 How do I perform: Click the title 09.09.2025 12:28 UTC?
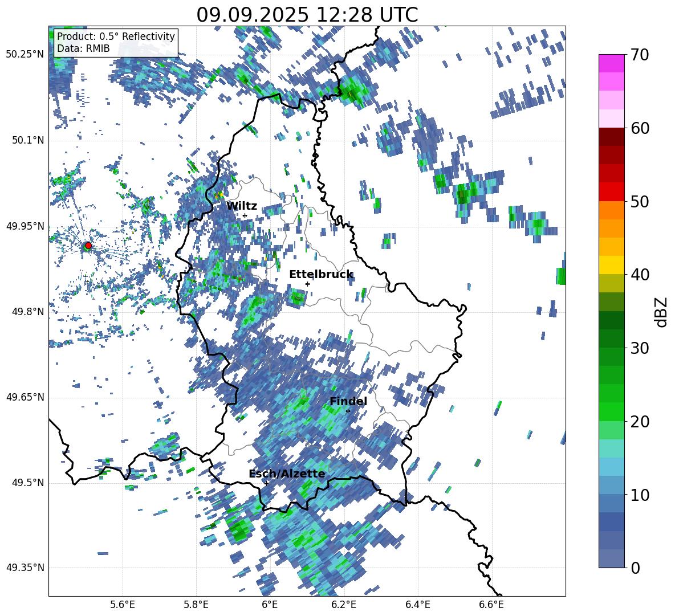click(307, 15)
